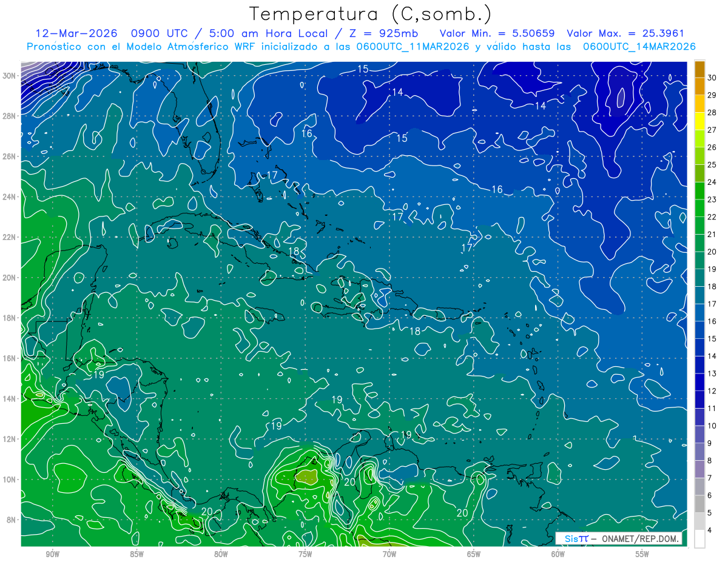
Task: Pick the dark blue swatch between 11 and 12
Action: coord(699,400)
